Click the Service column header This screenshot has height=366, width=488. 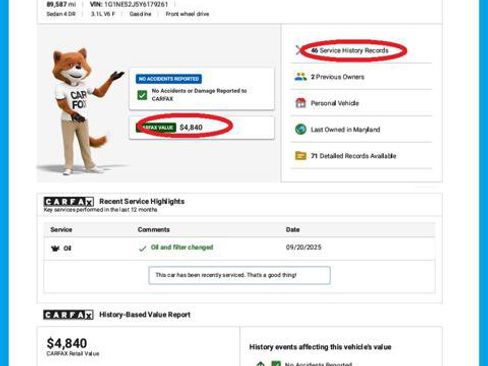pos(61,229)
